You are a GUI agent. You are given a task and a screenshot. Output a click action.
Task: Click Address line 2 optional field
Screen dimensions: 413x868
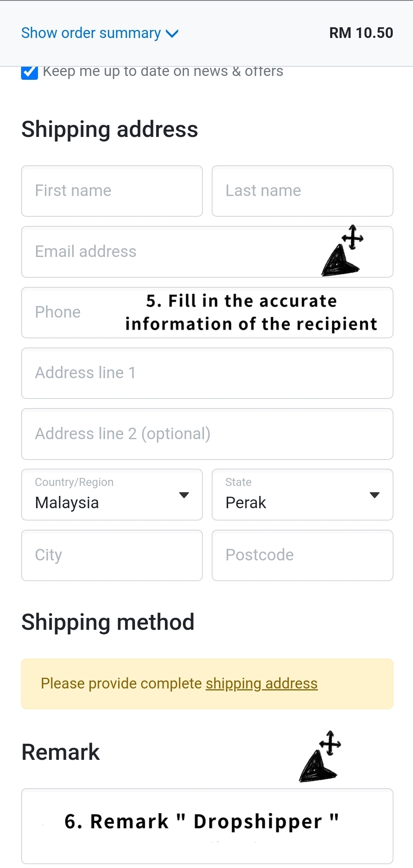tap(207, 434)
